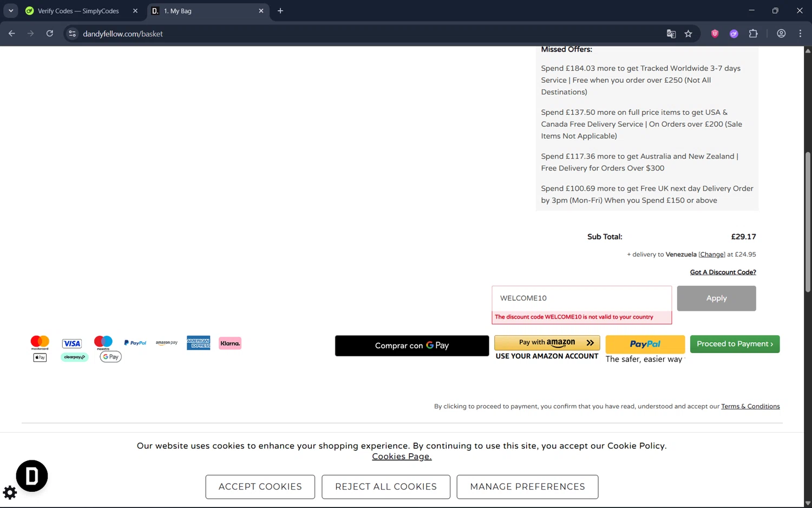The width and height of the screenshot is (812, 508).
Task: Click the translate page icon
Action: [x=671, y=34]
